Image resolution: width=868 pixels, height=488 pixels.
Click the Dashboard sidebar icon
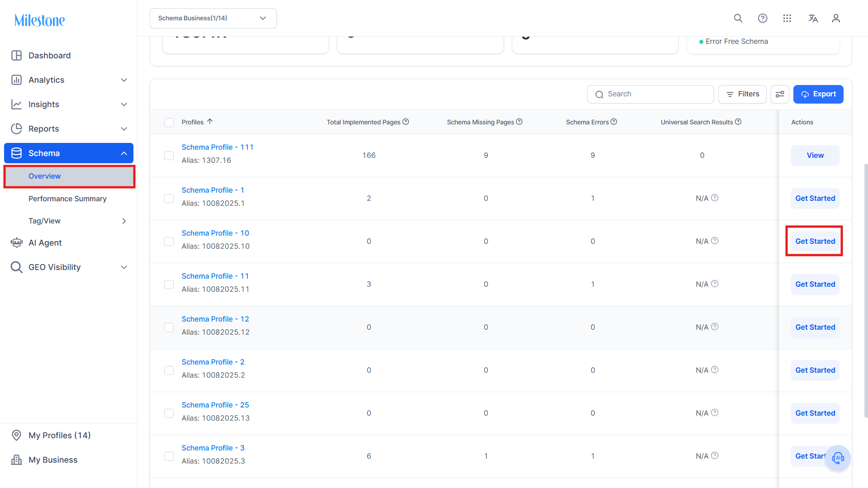(16, 56)
